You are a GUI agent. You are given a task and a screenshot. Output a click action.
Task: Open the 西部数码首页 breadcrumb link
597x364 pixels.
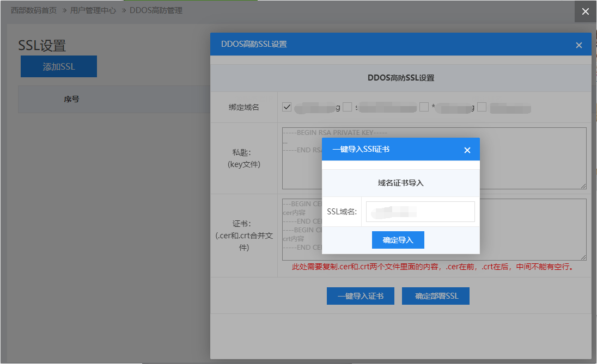tap(34, 10)
